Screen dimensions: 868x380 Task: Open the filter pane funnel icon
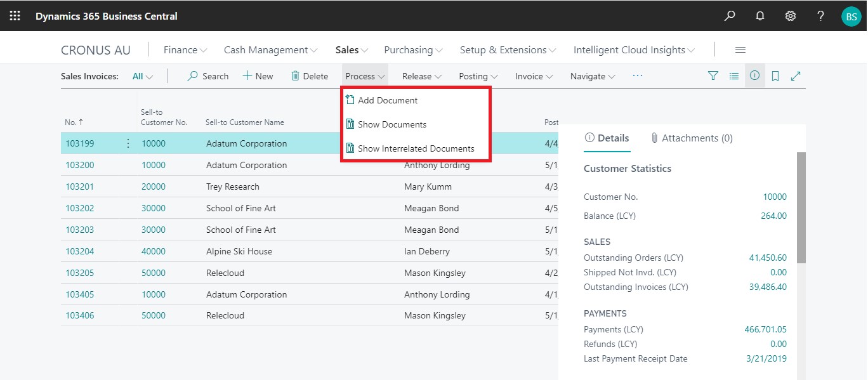[713, 76]
